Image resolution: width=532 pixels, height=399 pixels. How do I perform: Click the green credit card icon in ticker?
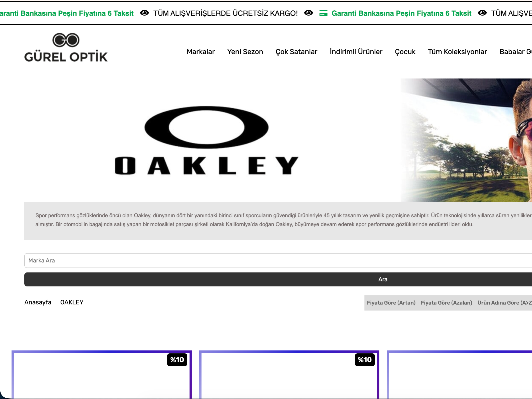click(x=323, y=13)
